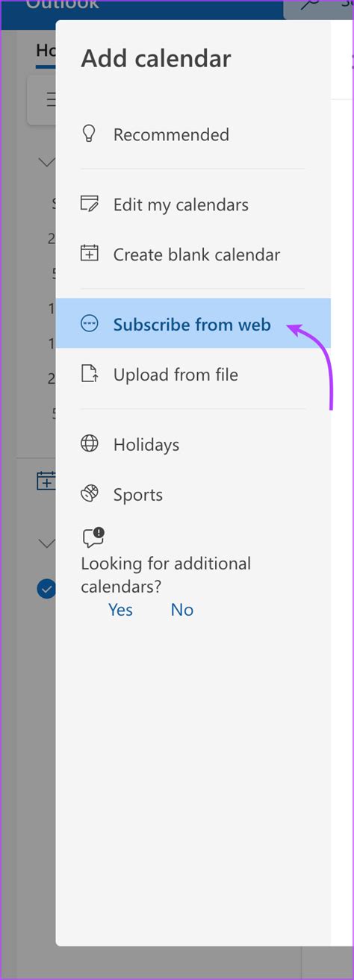Click the Holidays globe icon
The width and height of the screenshot is (354, 980).
point(89,444)
